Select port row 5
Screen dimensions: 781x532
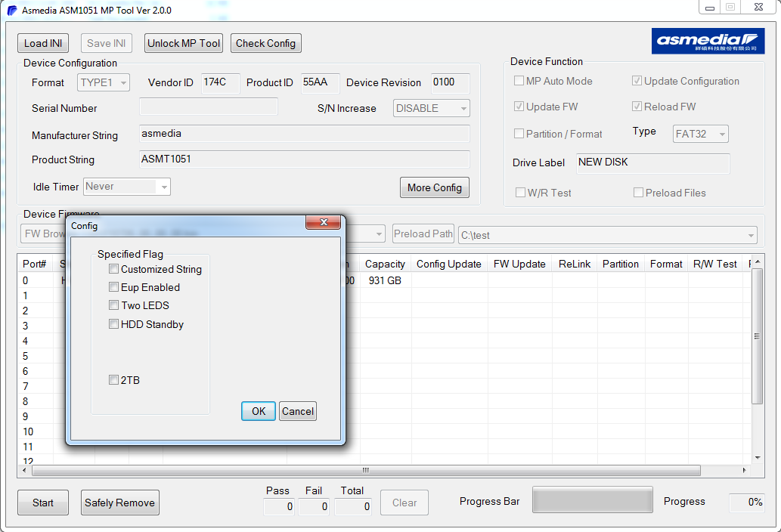coord(26,356)
